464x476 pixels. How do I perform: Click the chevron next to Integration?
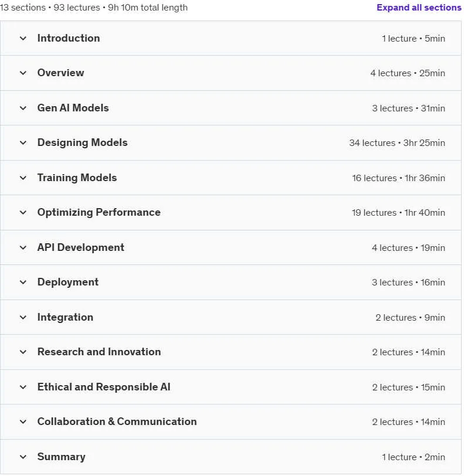[x=23, y=318]
